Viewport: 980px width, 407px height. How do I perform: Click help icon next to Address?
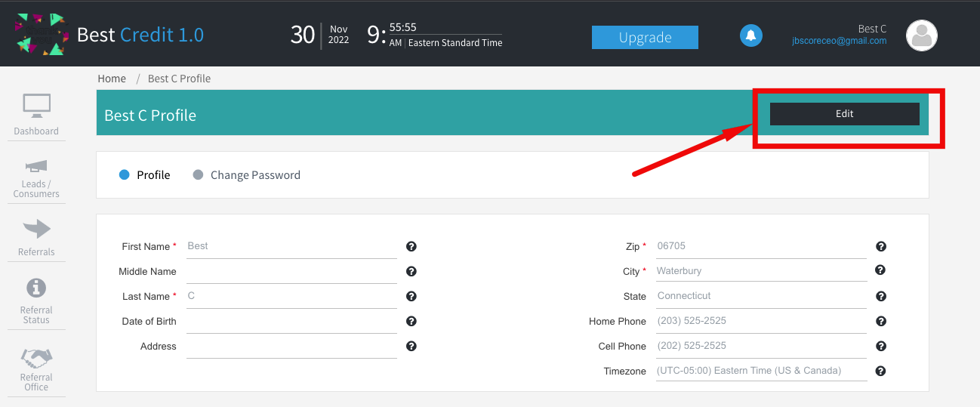411,346
